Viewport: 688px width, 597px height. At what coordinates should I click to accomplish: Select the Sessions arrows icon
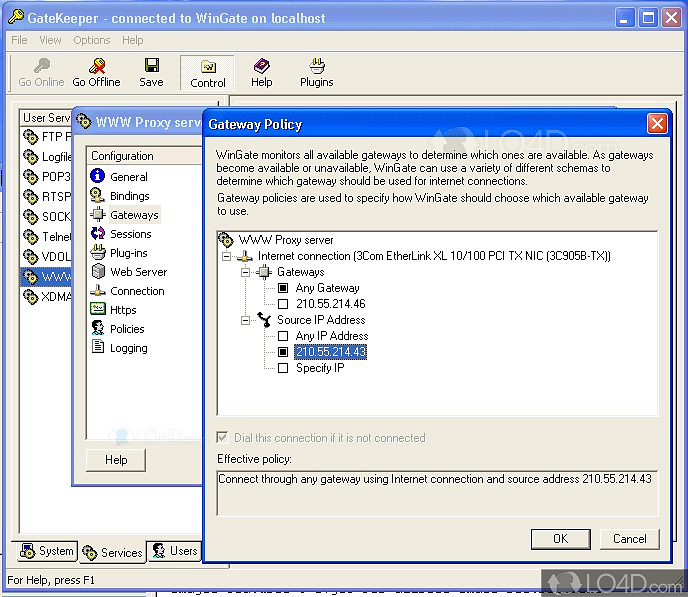tap(97, 233)
